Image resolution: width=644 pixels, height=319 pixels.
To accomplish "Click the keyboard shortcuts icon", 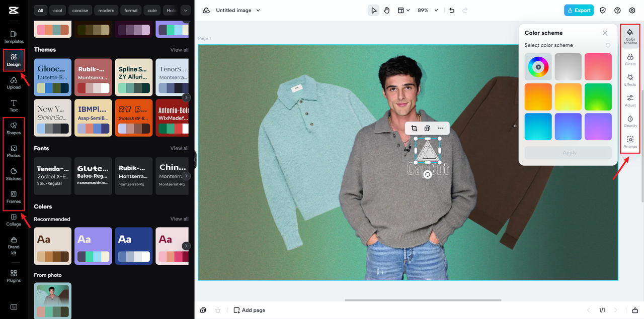I will click(x=14, y=307).
